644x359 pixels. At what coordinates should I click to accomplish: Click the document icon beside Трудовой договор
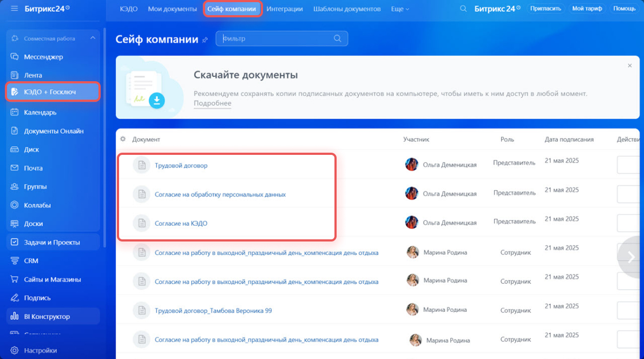(142, 166)
